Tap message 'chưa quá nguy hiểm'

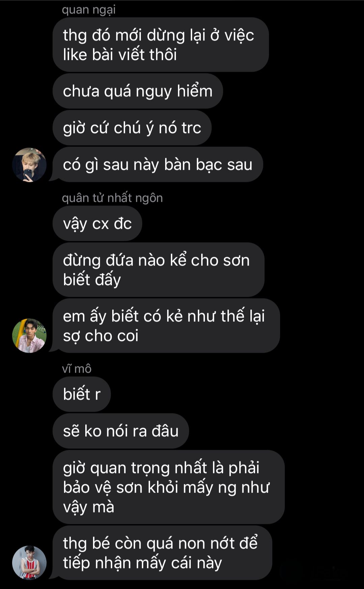coord(138,91)
